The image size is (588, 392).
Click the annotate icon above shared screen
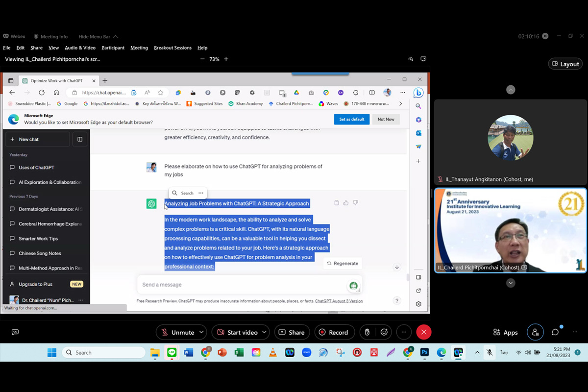(411, 59)
